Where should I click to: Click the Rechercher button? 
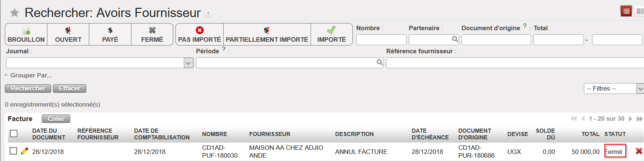28,88
